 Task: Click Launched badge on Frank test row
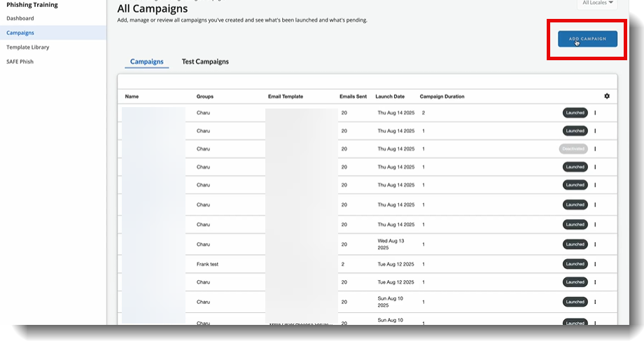point(575,264)
